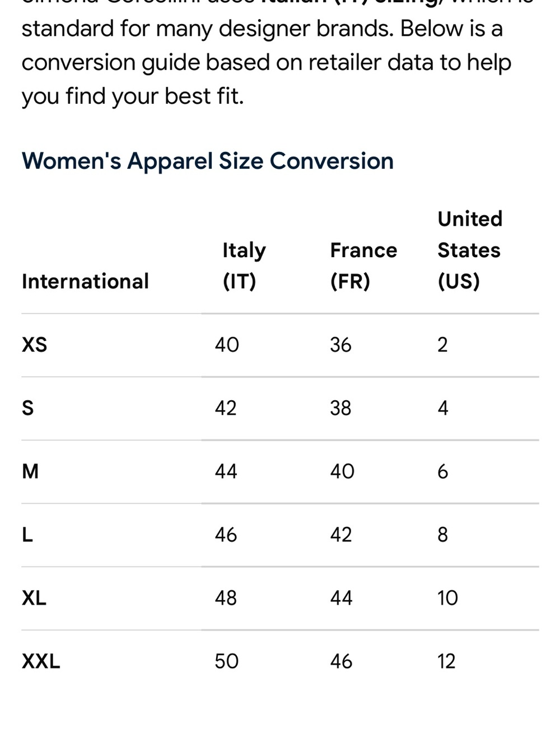Click US size 10 cell

447,598
